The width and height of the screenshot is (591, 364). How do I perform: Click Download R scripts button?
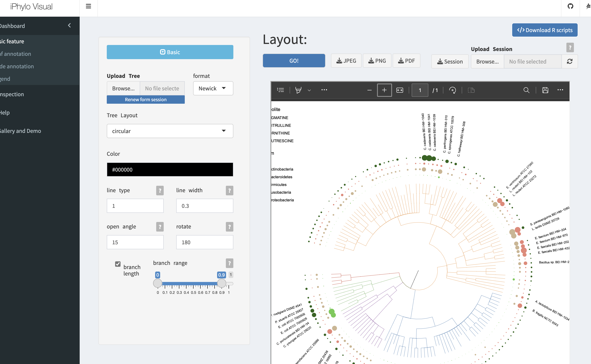click(x=544, y=30)
